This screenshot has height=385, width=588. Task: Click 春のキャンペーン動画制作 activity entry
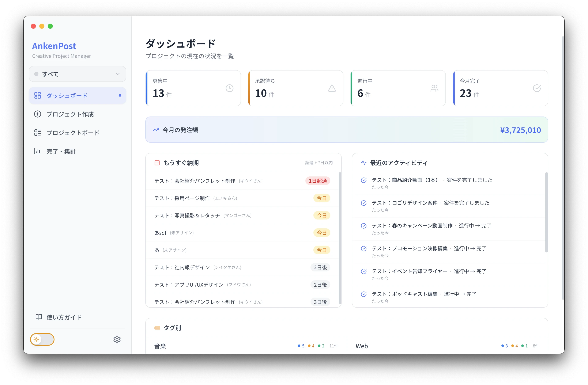[x=448, y=229]
